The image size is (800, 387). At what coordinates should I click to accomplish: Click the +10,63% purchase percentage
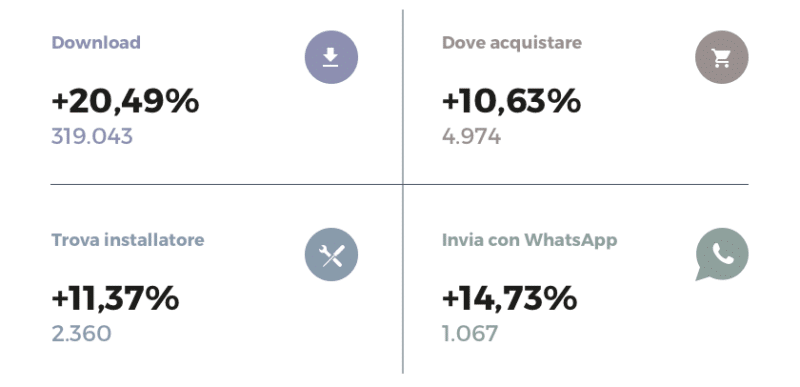[x=511, y=101]
